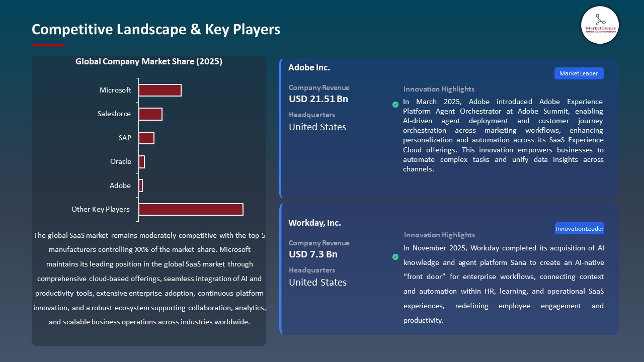Screen dimensions: 644x362
Task: Select the SAP label on the chart axis
Action: [x=125, y=138]
